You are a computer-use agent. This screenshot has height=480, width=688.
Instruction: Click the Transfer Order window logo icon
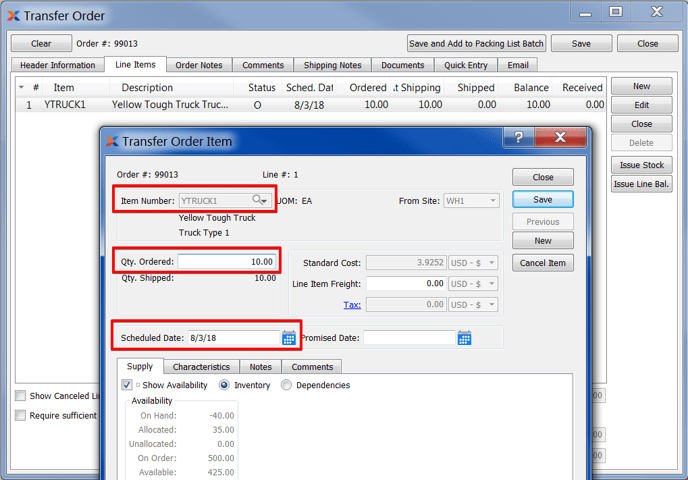coord(13,15)
